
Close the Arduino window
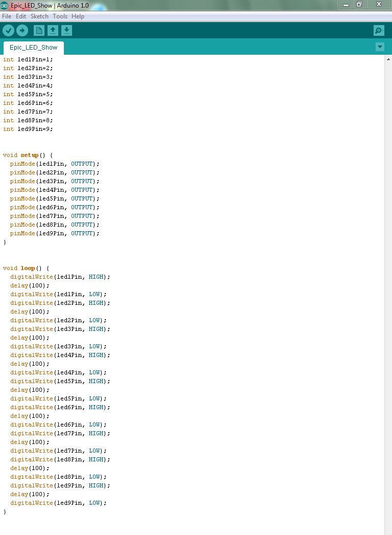(378, 5)
